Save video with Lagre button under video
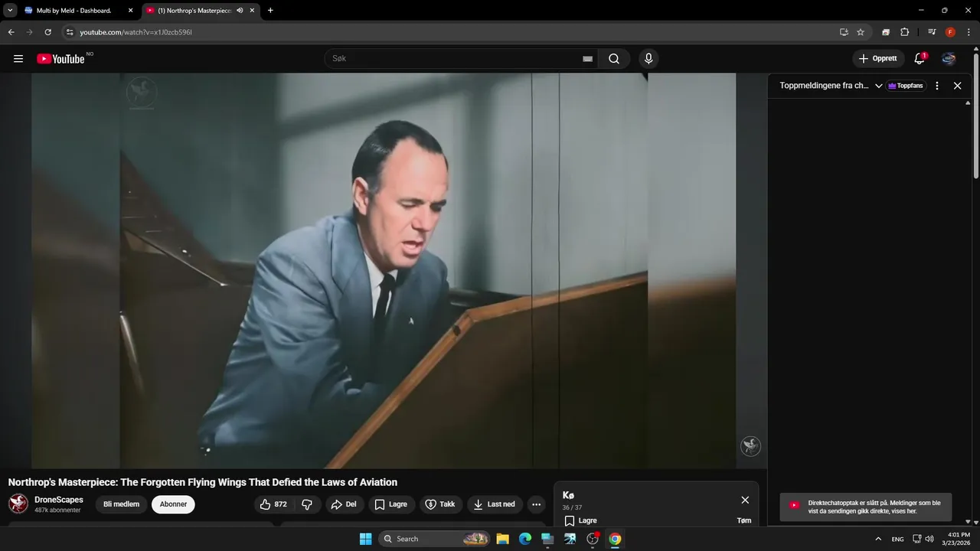This screenshot has width=980, height=551. click(391, 504)
